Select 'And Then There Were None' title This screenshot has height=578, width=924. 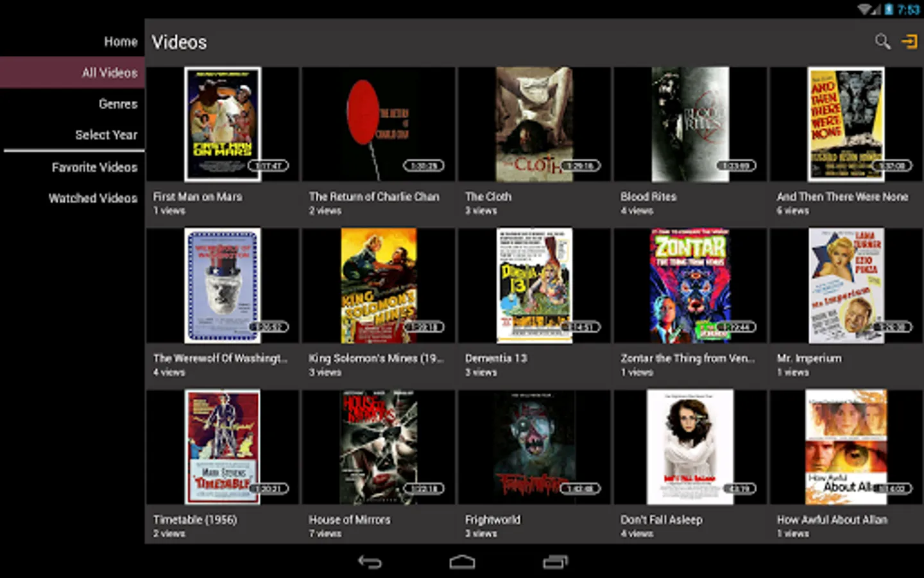tap(843, 197)
